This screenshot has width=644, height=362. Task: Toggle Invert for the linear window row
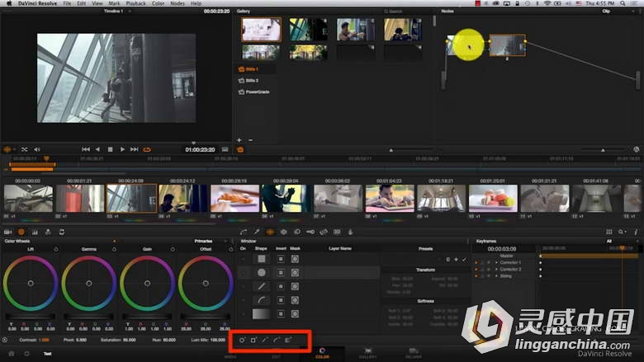coord(281,259)
